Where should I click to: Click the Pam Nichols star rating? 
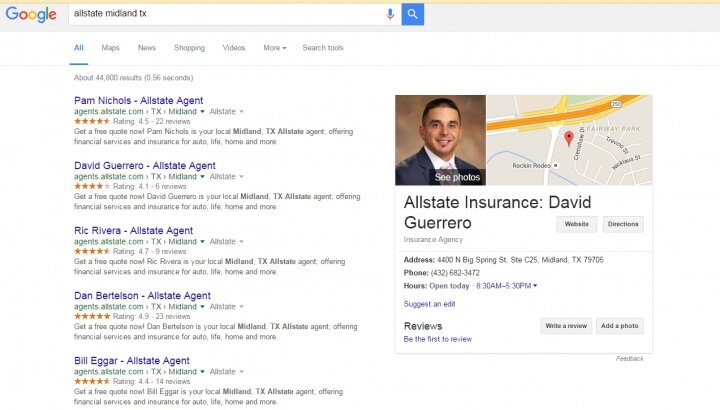(92, 121)
